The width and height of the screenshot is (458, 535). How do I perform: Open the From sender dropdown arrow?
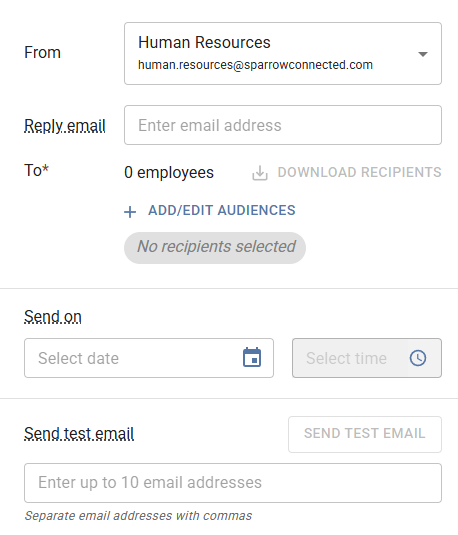(423, 54)
